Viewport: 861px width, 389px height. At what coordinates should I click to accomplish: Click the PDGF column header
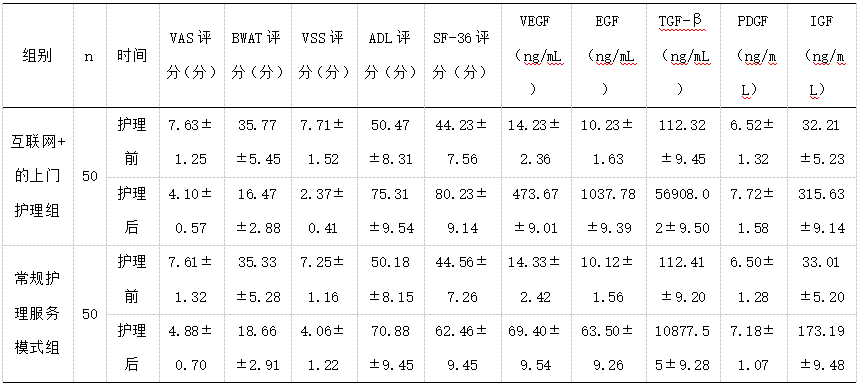754,55
